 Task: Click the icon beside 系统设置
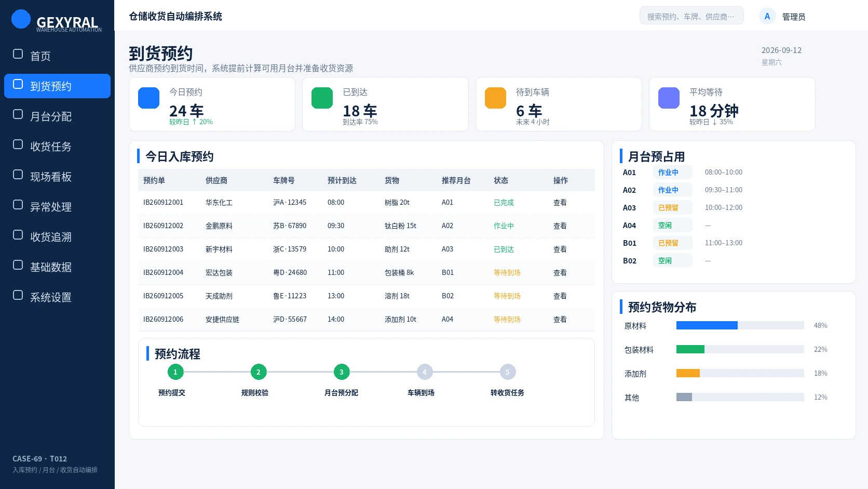(18, 295)
